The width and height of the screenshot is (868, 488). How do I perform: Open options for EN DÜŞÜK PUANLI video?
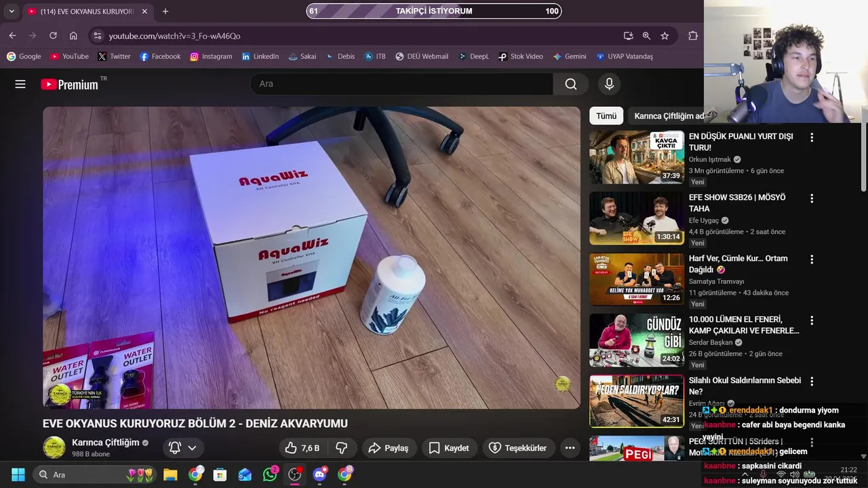pyautogui.click(x=812, y=138)
